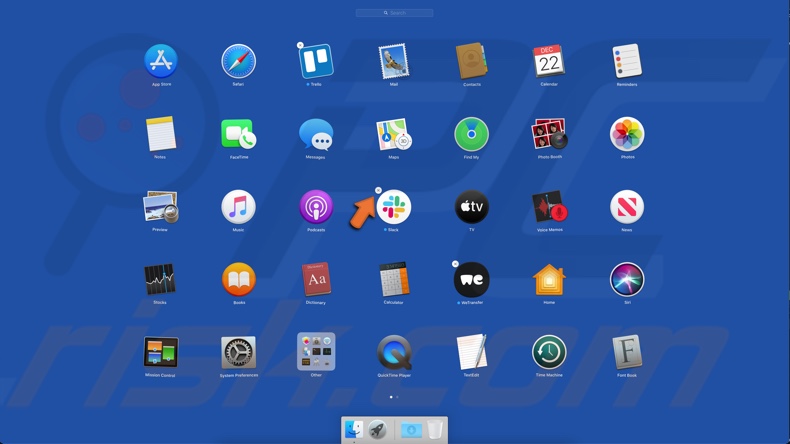This screenshot has width=790, height=444.
Task: Open the Mail app
Action: [393, 61]
